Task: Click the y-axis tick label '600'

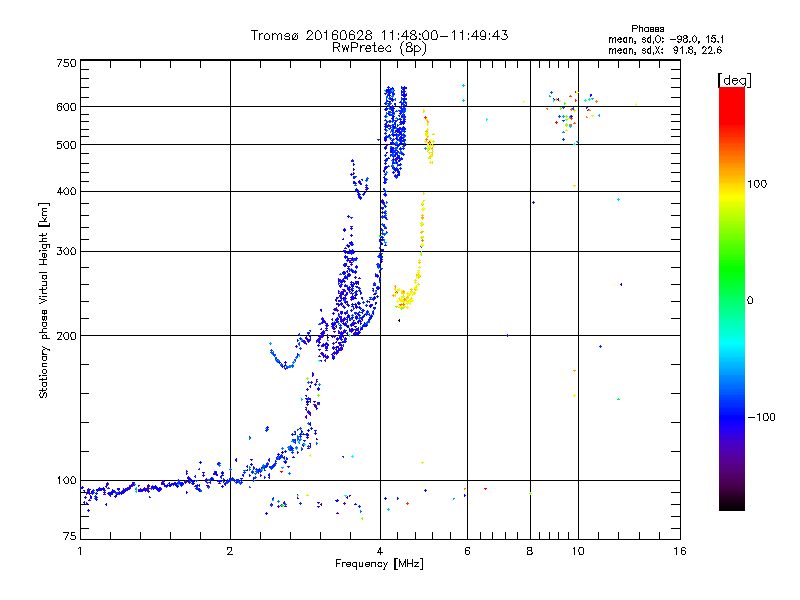Action: click(x=66, y=107)
